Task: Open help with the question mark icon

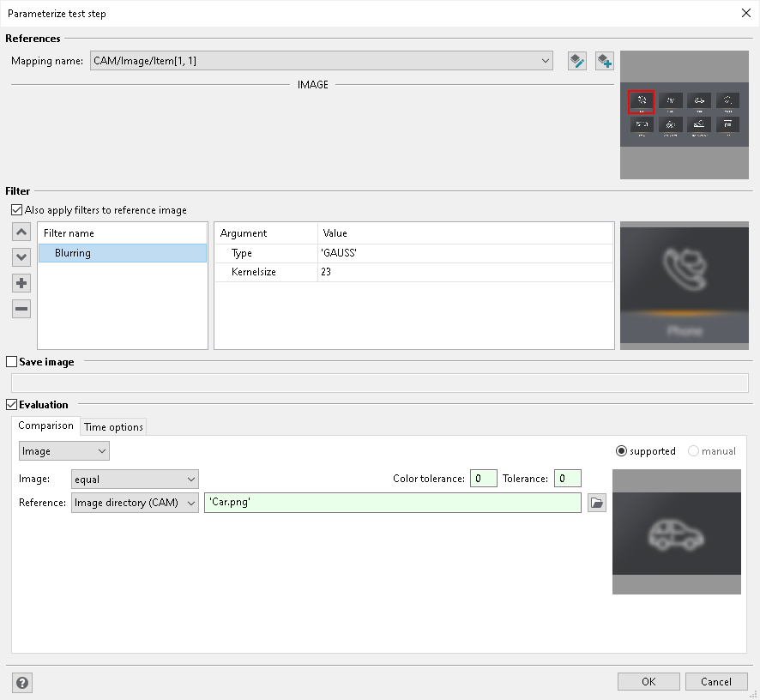Action: coord(22,683)
